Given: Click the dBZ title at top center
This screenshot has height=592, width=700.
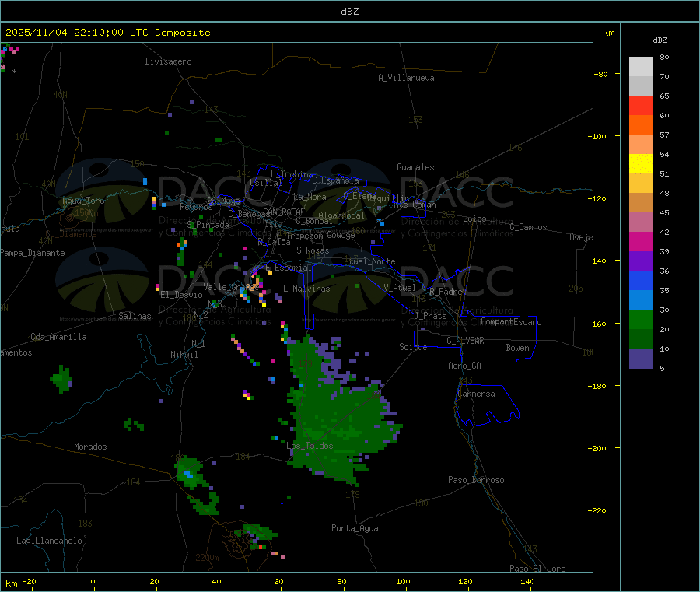Looking at the screenshot, I should click(x=349, y=12).
